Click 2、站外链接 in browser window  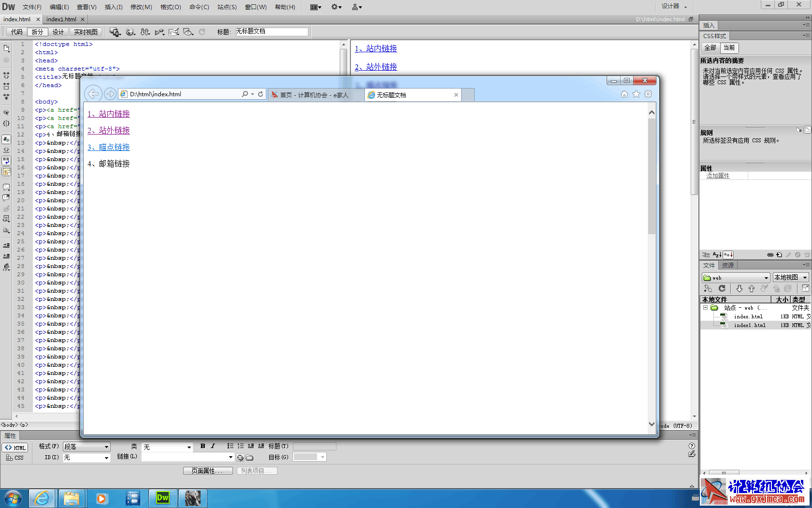(x=109, y=130)
